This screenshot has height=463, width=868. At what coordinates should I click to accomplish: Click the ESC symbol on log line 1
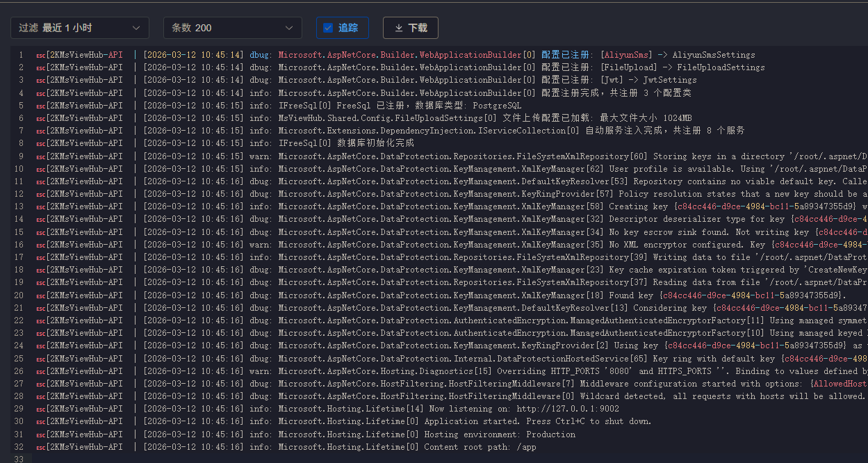[41, 56]
